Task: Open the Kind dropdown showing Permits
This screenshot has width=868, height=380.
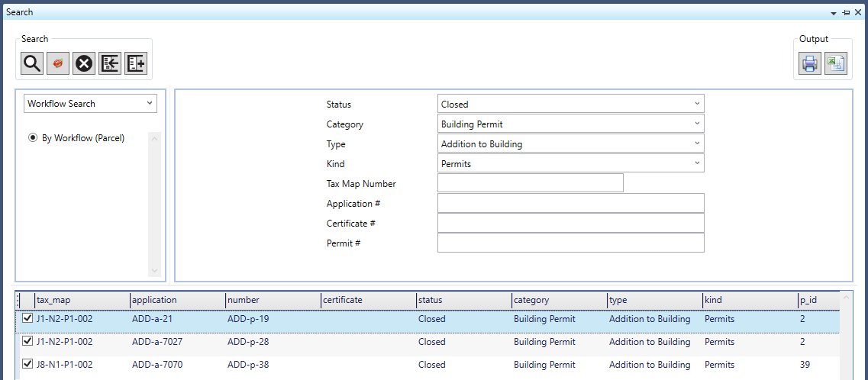Action: tap(570, 163)
